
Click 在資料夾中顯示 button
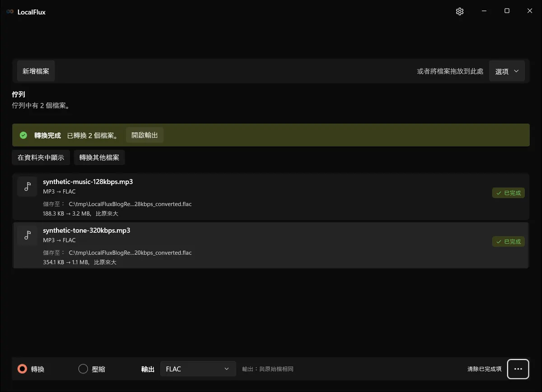41,157
